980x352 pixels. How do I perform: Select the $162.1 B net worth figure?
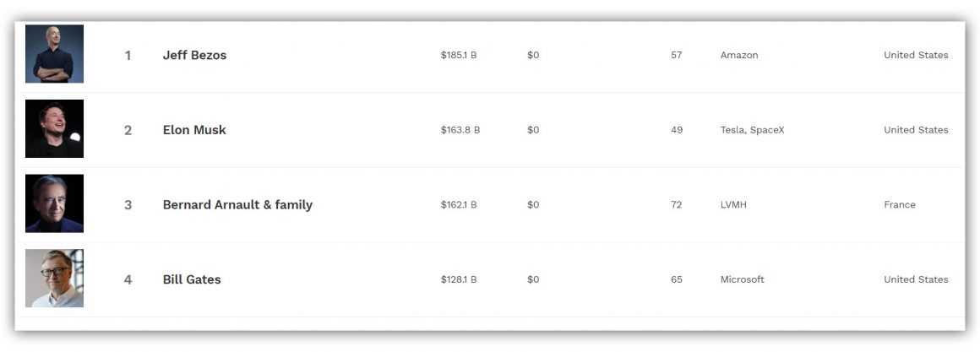(x=459, y=205)
